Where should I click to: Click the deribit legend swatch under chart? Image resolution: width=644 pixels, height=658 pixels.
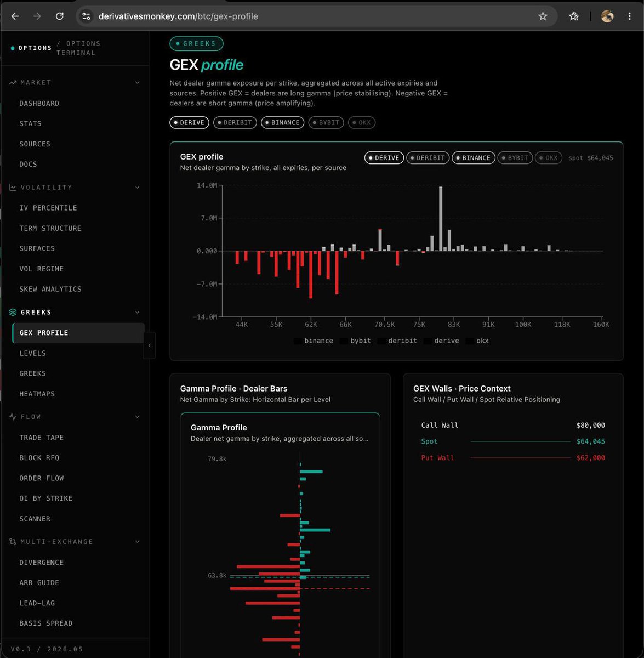[381, 341]
